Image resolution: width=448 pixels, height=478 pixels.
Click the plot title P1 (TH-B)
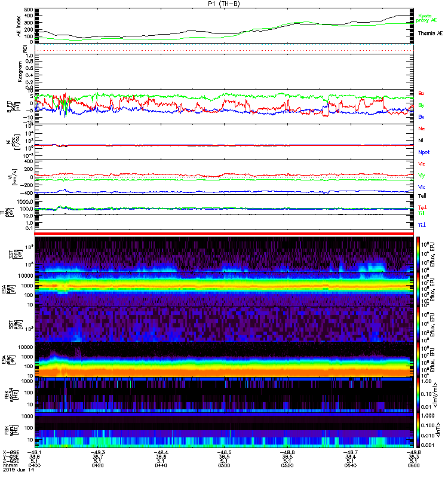223,4
